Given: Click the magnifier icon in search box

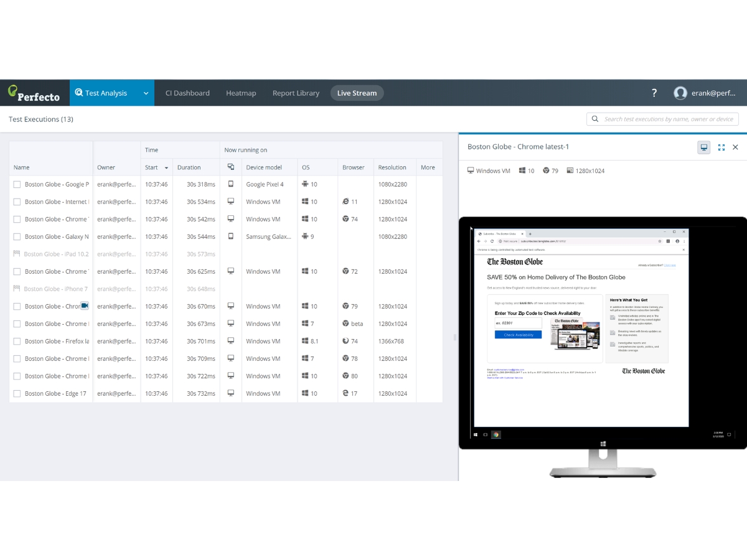Looking at the screenshot, I should tap(595, 119).
